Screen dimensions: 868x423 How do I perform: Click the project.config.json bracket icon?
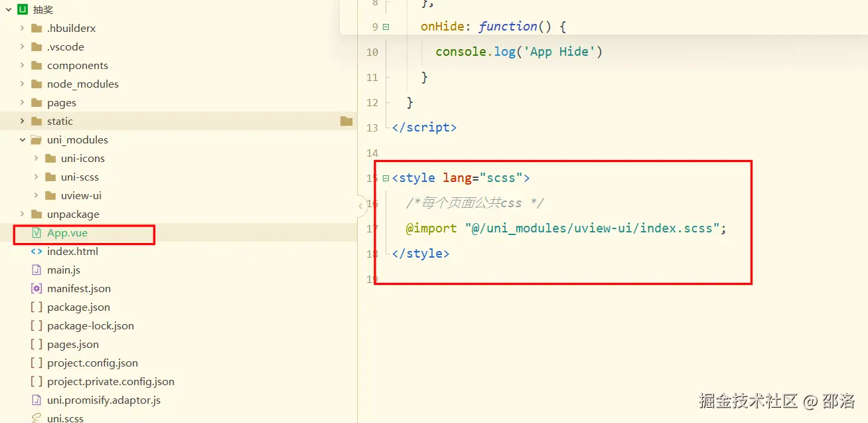coord(36,363)
